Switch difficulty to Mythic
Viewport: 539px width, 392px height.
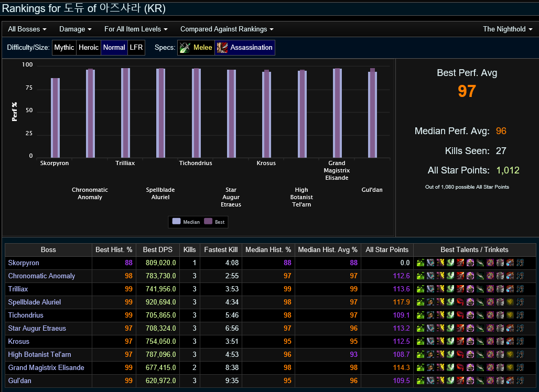click(64, 47)
